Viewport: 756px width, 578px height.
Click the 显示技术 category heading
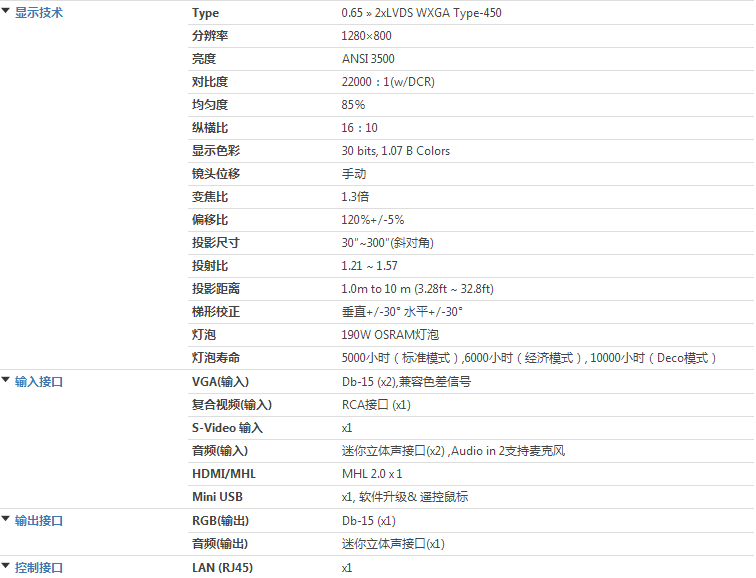(39, 13)
